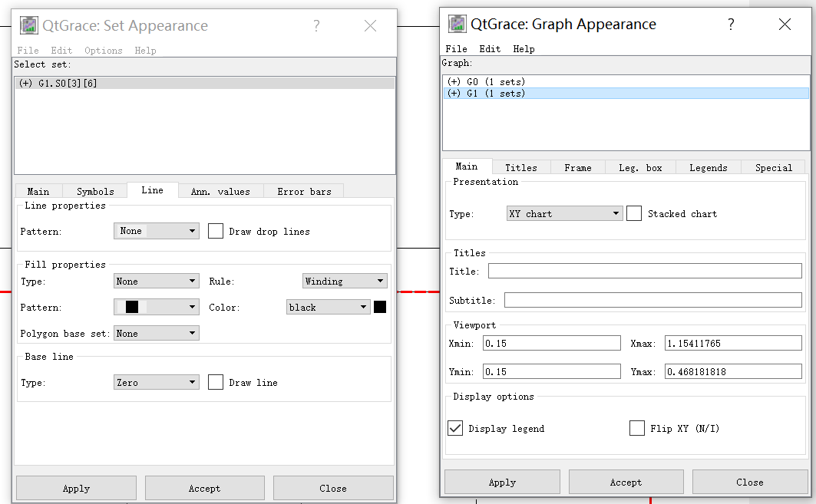
Task: Open the Options menu in Set Appearance
Action: (x=104, y=50)
